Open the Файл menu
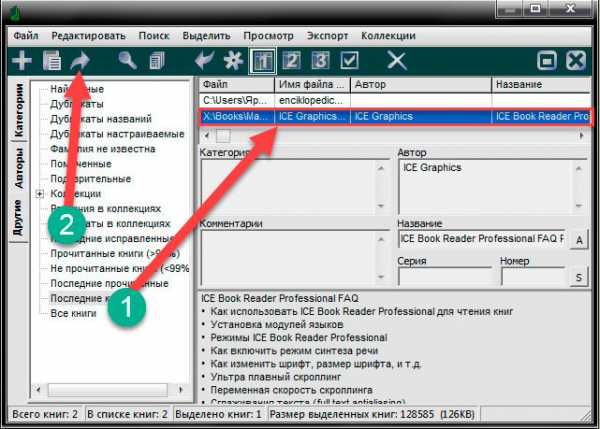The image size is (600, 429). coord(26,36)
